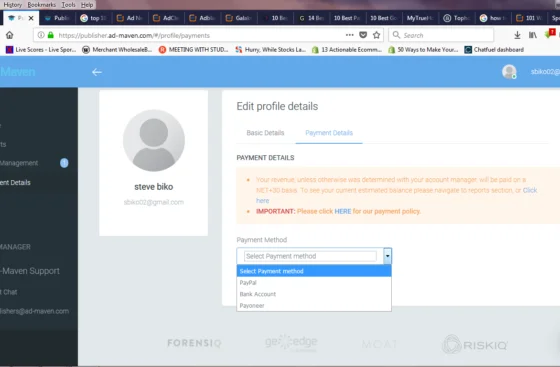Open the Firefox home page icon
The image size is (560, 367).
pos(10,35)
